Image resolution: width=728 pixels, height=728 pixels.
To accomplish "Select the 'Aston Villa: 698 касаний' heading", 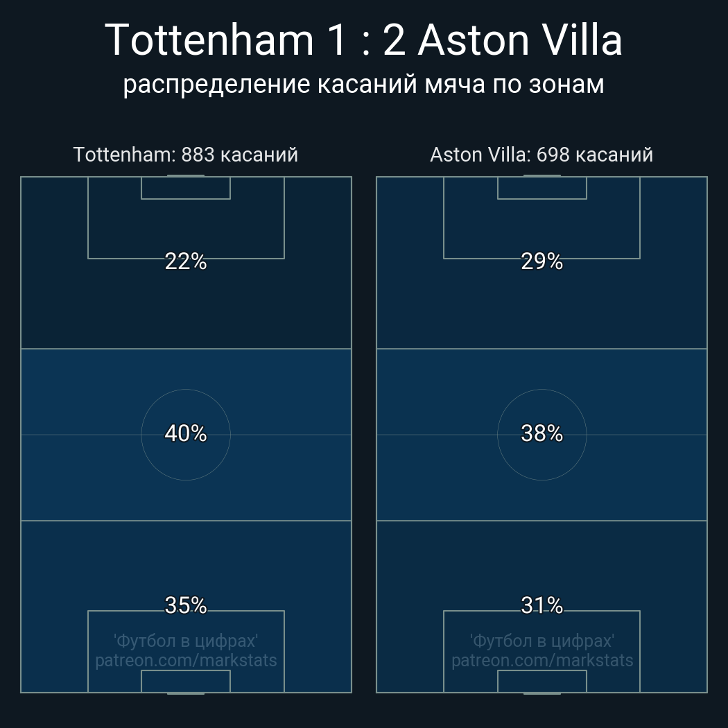I will point(541,155).
